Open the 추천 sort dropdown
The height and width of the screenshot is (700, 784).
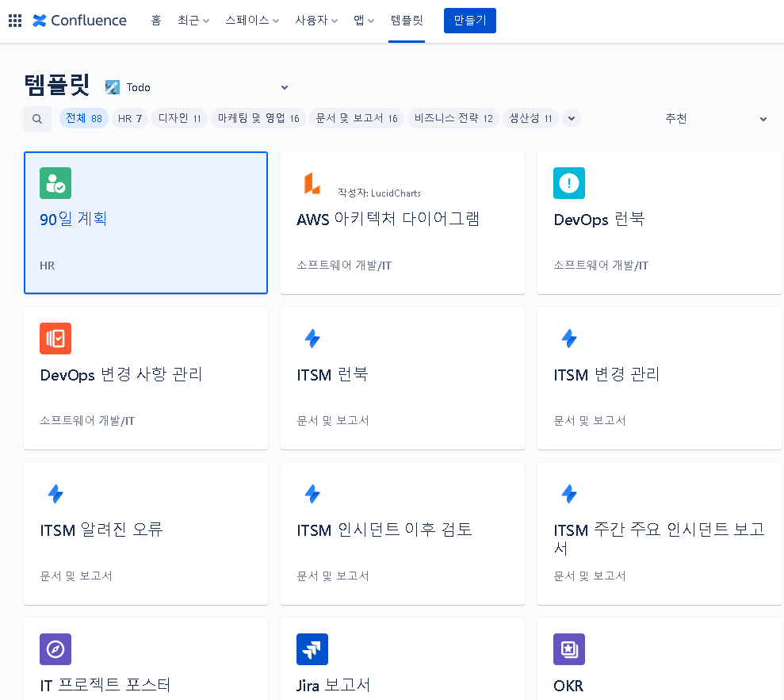716,118
